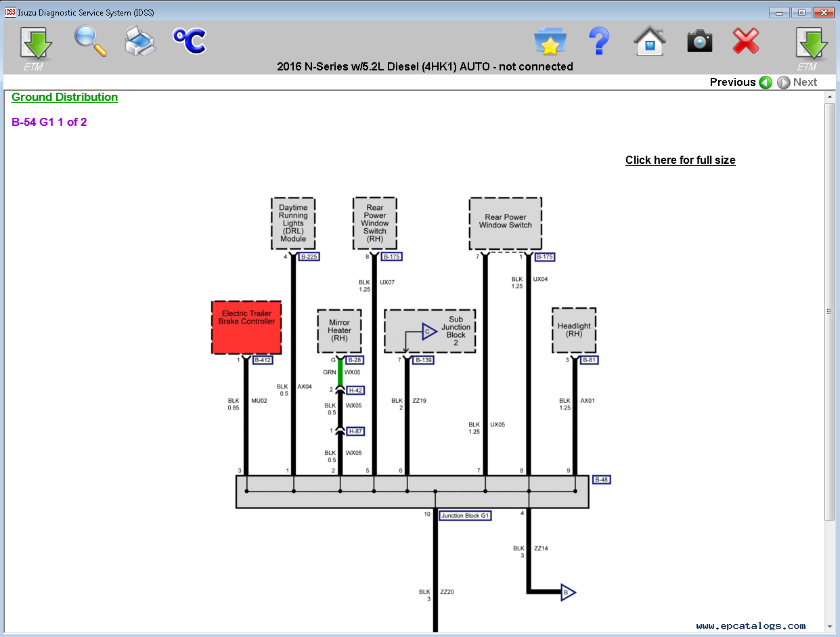Viewport: 840px width, 637px height.
Task: Take a snapshot with the camera icon
Action: click(700, 42)
